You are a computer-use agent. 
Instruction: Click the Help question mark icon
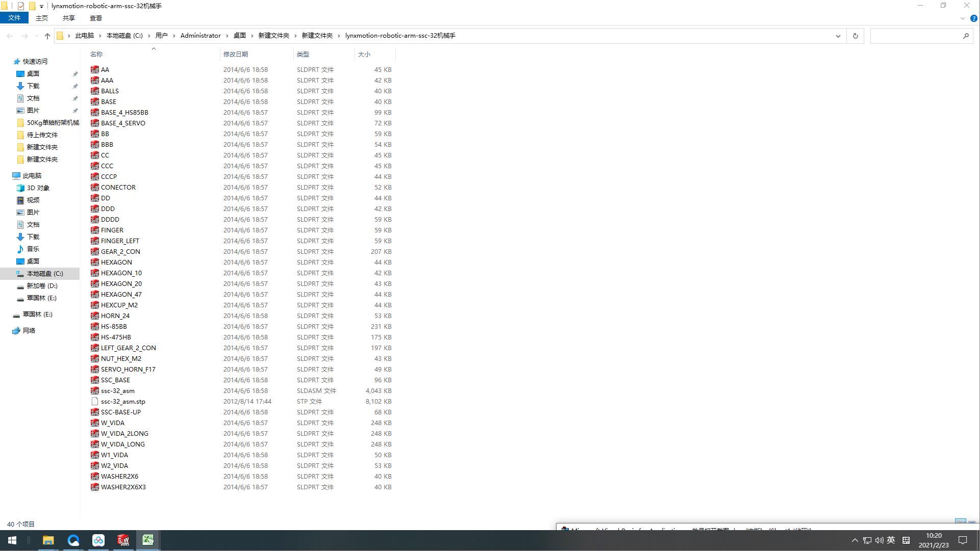click(x=973, y=18)
